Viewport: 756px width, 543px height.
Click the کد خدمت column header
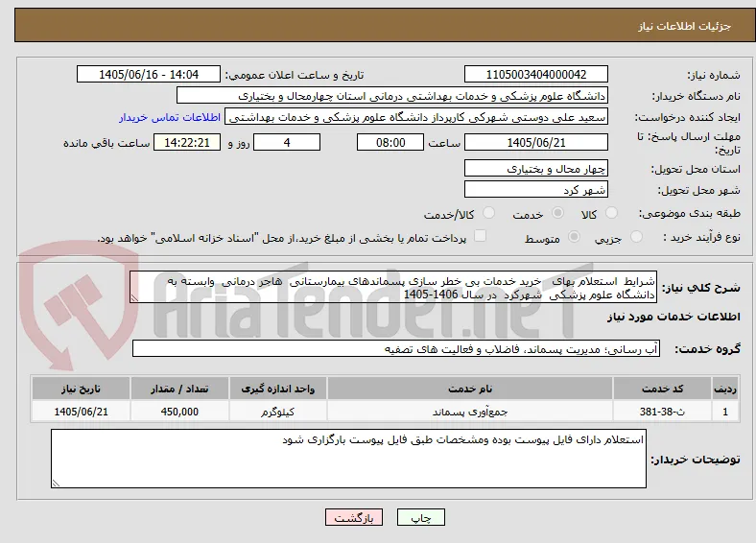tap(663, 389)
